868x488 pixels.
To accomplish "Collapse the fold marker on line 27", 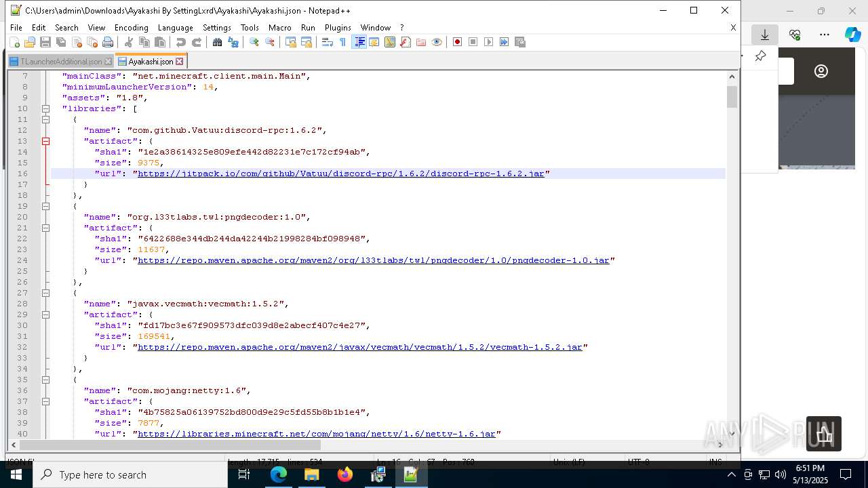I will click(45, 293).
